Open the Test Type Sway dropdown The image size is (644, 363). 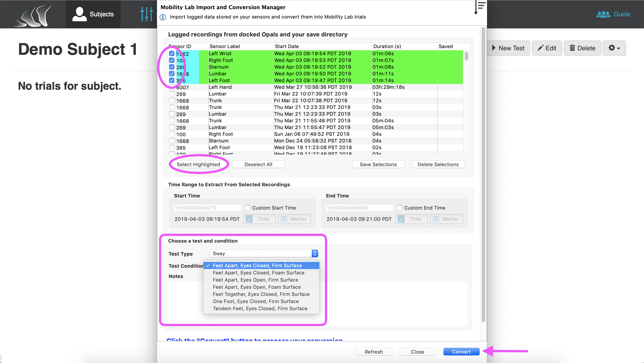pos(264,253)
